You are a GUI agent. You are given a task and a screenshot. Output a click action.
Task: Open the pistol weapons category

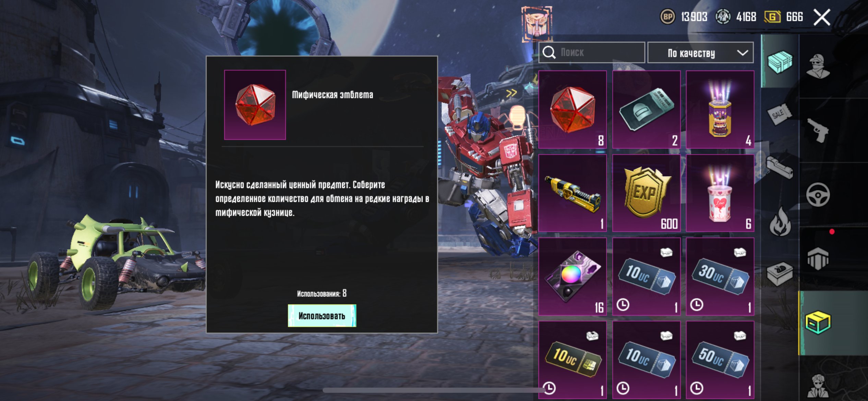(818, 130)
